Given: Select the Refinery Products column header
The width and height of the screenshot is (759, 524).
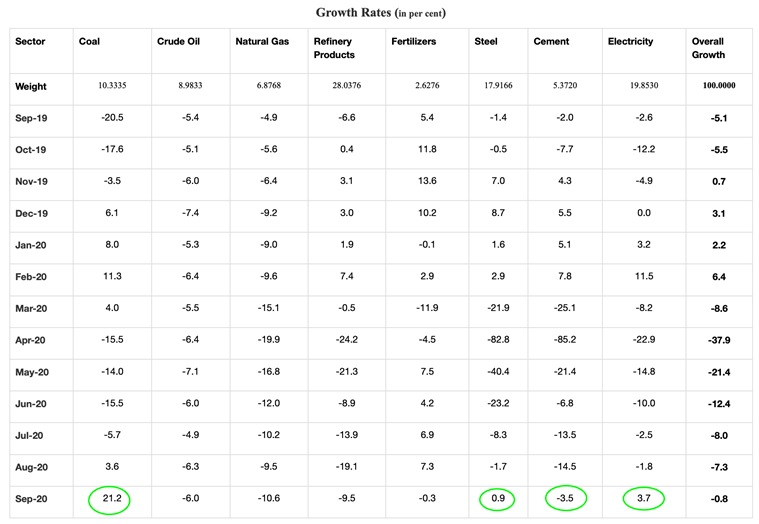Looking at the screenshot, I should coord(332,48).
